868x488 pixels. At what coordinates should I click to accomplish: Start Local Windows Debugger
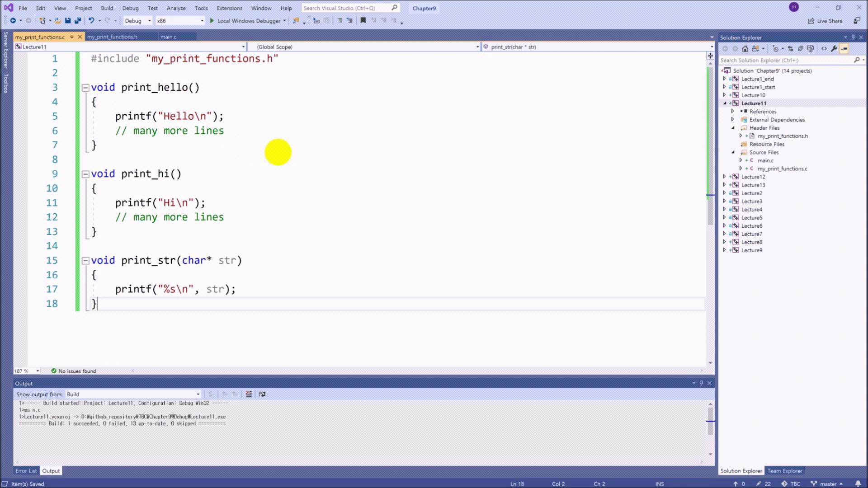click(244, 21)
